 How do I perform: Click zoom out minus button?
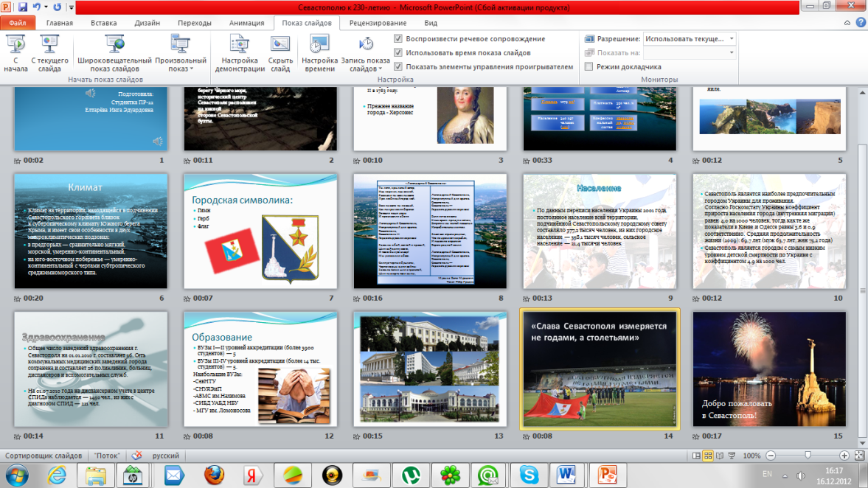[x=771, y=456]
